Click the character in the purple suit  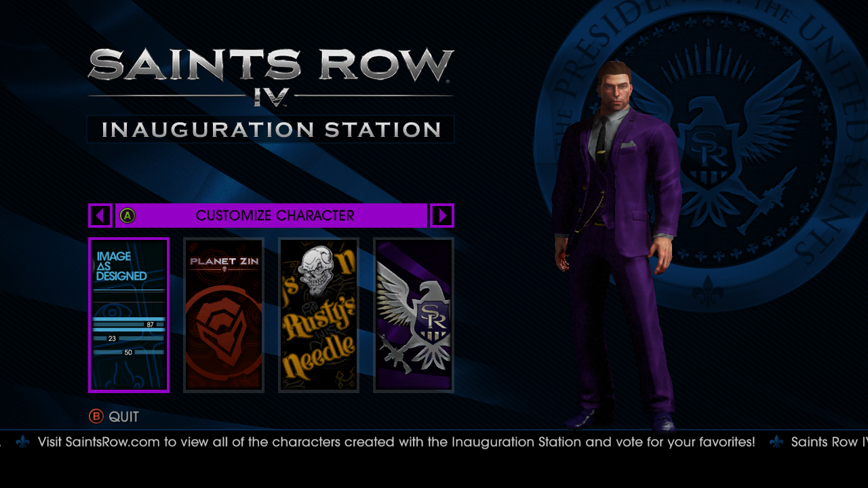(615, 244)
